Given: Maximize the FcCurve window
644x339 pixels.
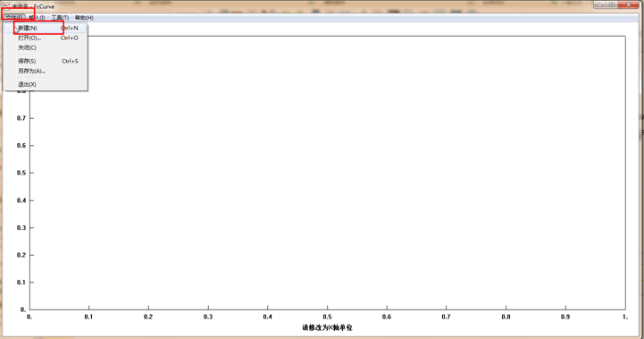Looking at the screenshot, I should point(612,4).
